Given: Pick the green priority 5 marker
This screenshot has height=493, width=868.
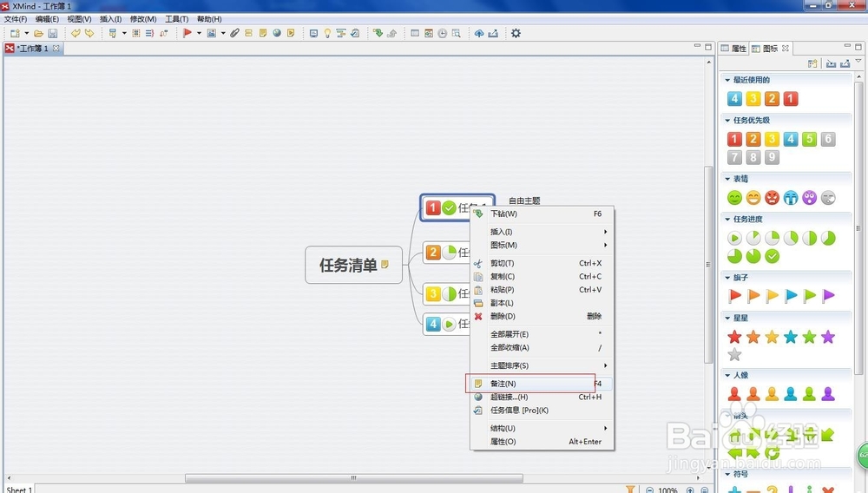Looking at the screenshot, I should [x=809, y=139].
